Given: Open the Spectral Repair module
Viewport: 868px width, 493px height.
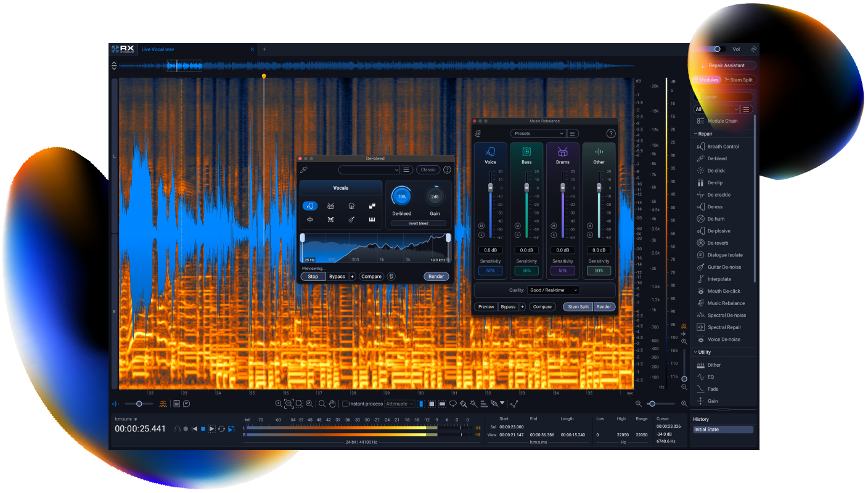Looking at the screenshot, I should pos(724,327).
